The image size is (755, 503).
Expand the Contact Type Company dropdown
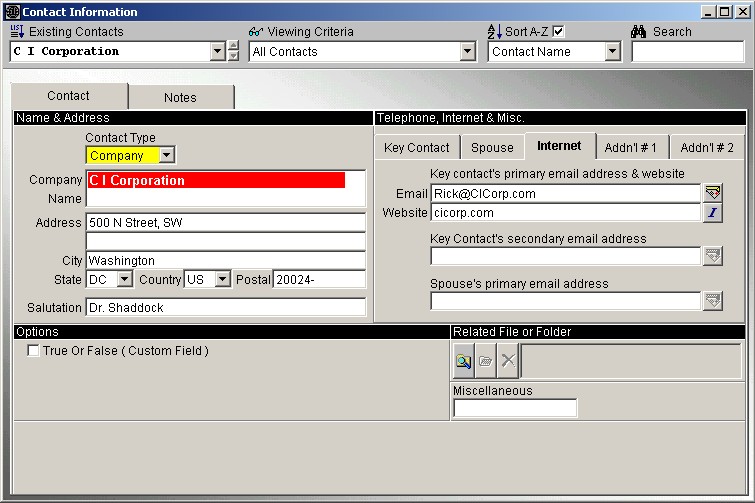(166, 155)
